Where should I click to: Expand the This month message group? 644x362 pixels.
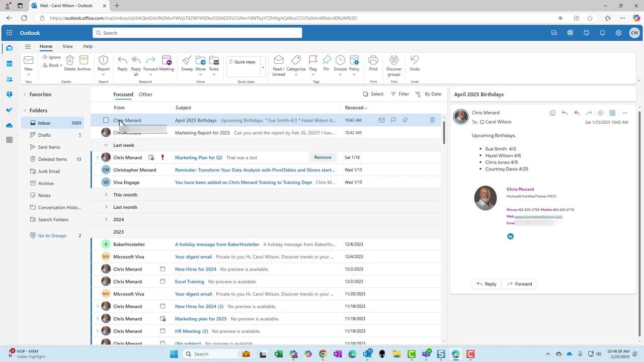point(106,195)
